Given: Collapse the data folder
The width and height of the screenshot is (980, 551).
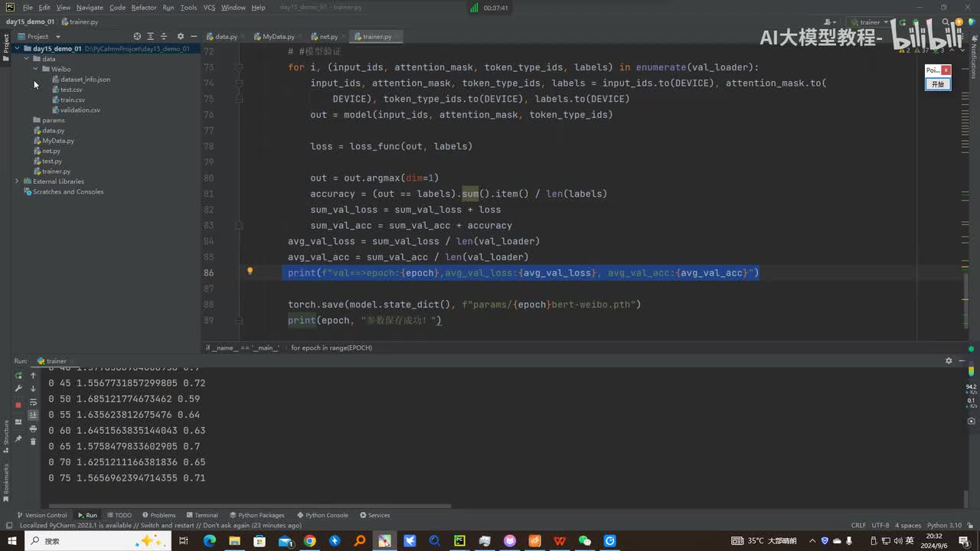Looking at the screenshot, I should pyautogui.click(x=27, y=59).
